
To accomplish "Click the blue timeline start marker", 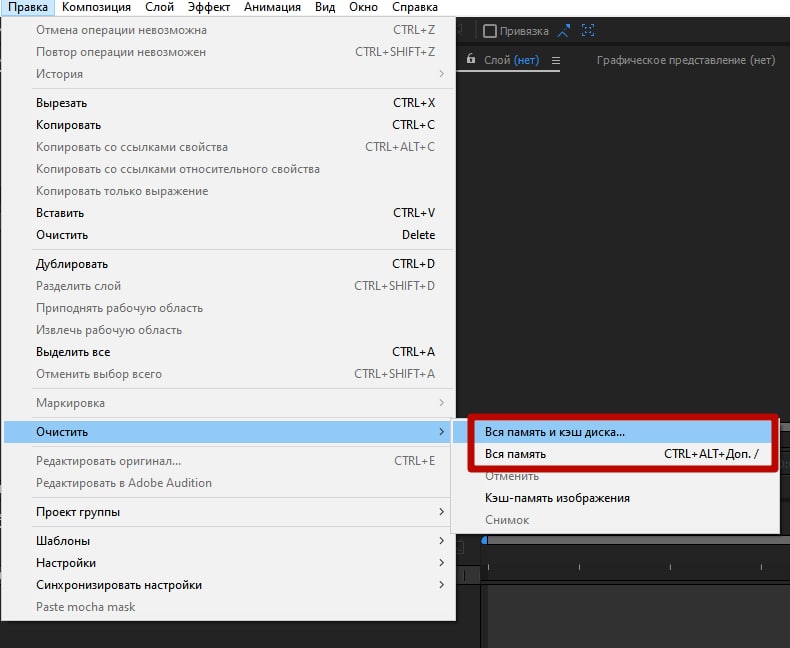I will 484,540.
